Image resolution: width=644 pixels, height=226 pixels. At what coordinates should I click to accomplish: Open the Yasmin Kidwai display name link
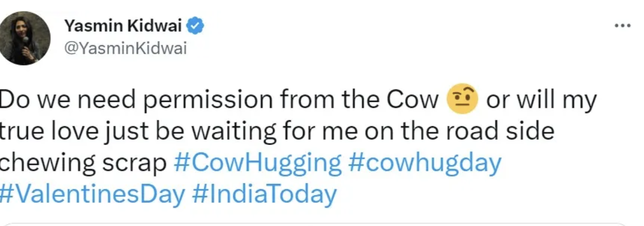tap(124, 26)
